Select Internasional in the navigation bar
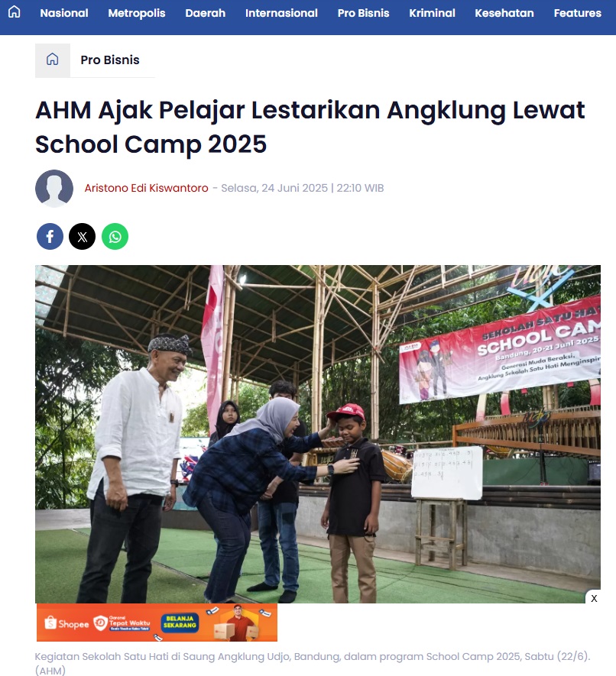 [x=281, y=13]
